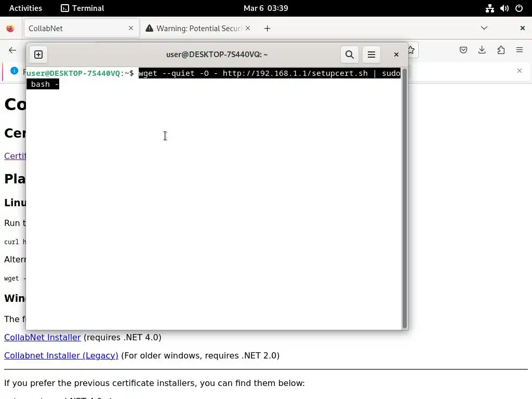Viewport: 532px width, 399px height.
Task: Close the CollabNet tab
Action: coord(131,28)
